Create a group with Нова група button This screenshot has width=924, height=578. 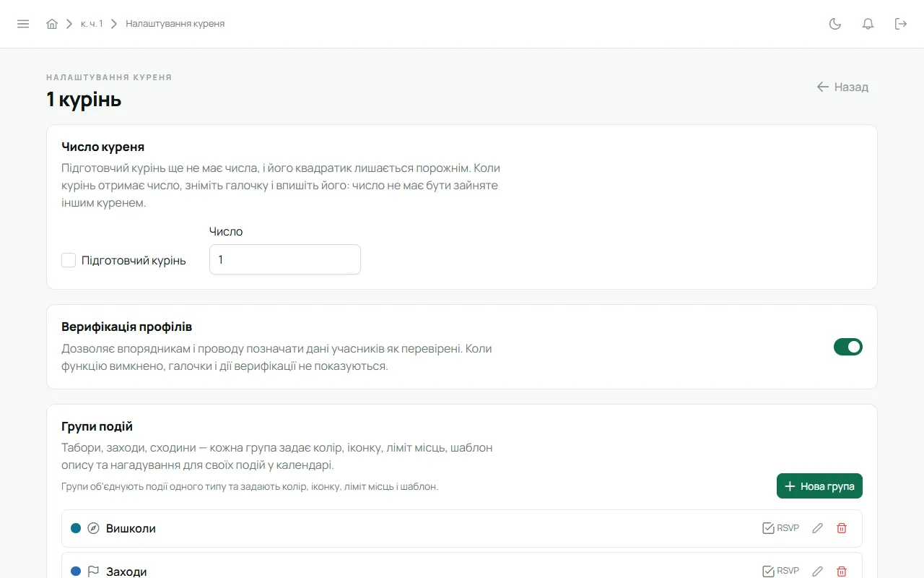(x=819, y=486)
